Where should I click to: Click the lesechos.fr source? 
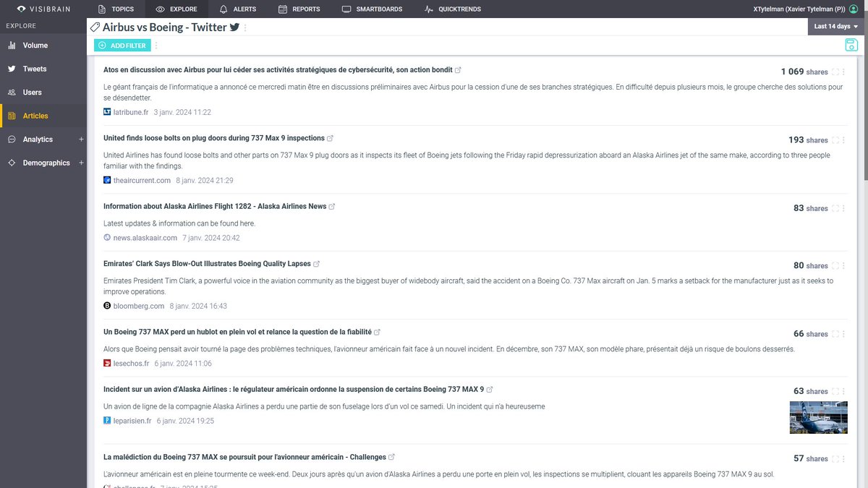(127, 364)
